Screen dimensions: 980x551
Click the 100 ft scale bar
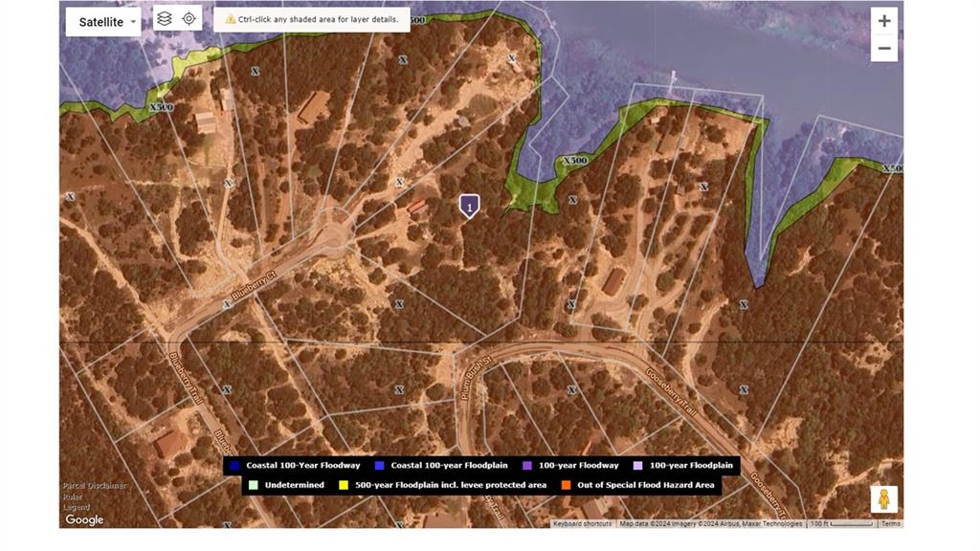(841, 524)
